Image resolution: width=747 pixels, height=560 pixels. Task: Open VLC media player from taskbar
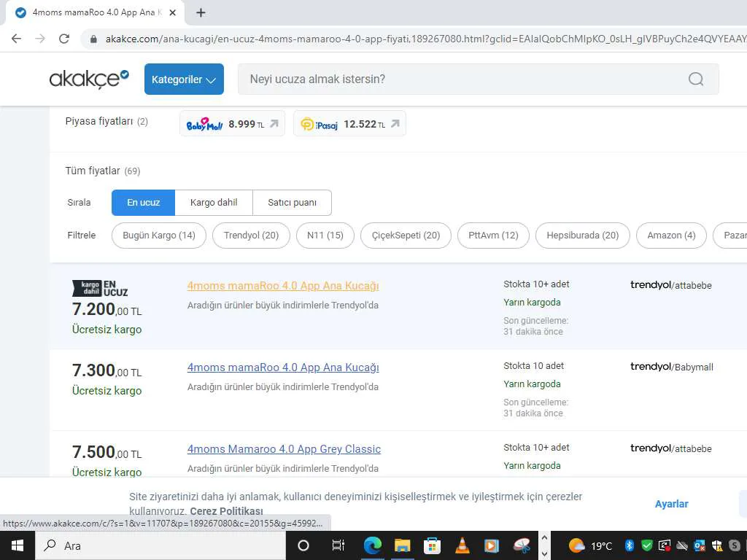click(x=462, y=545)
